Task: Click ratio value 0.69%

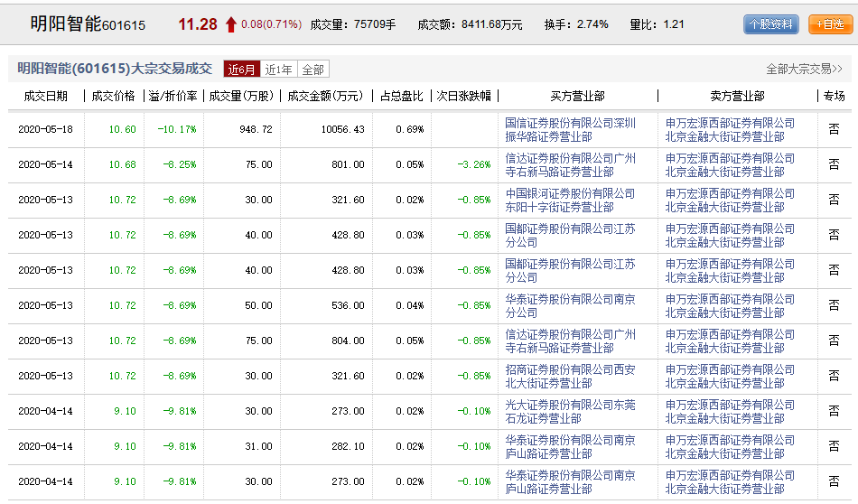Action: pyautogui.click(x=410, y=130)
